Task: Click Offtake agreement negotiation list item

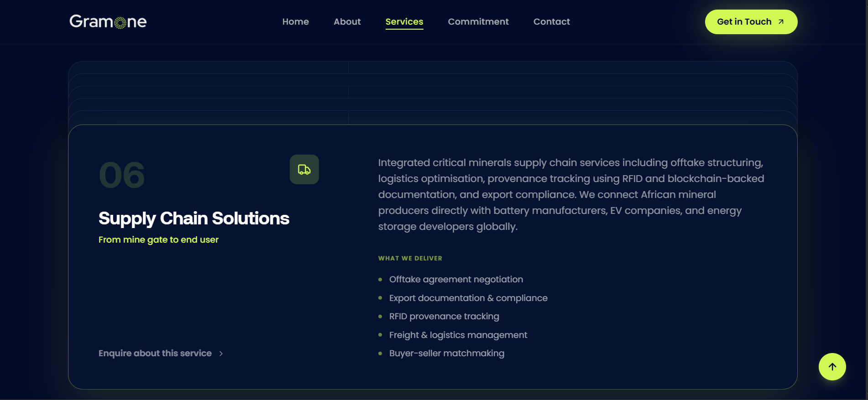Action: [456, 279]
